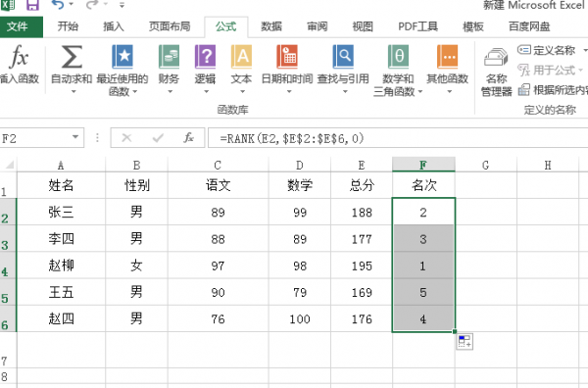This screenshot has width=588, height=388.
Task: Click cell with total score 177
Action: (x=362, y=239)
